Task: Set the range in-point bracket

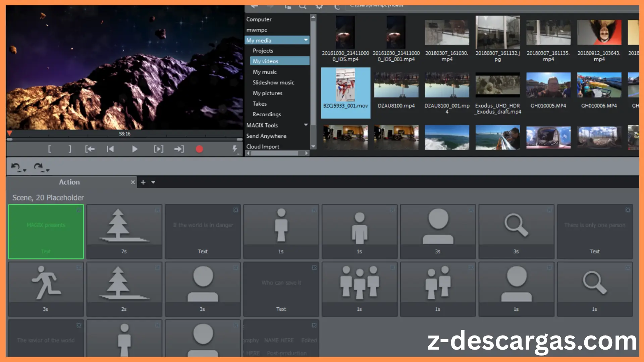Action: click(x=49, y=149)
